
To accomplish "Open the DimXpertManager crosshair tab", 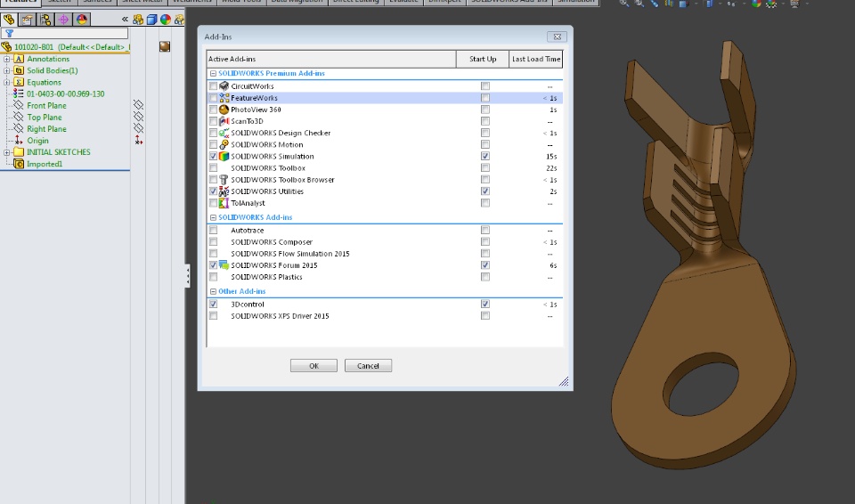I will coord(64,20).
